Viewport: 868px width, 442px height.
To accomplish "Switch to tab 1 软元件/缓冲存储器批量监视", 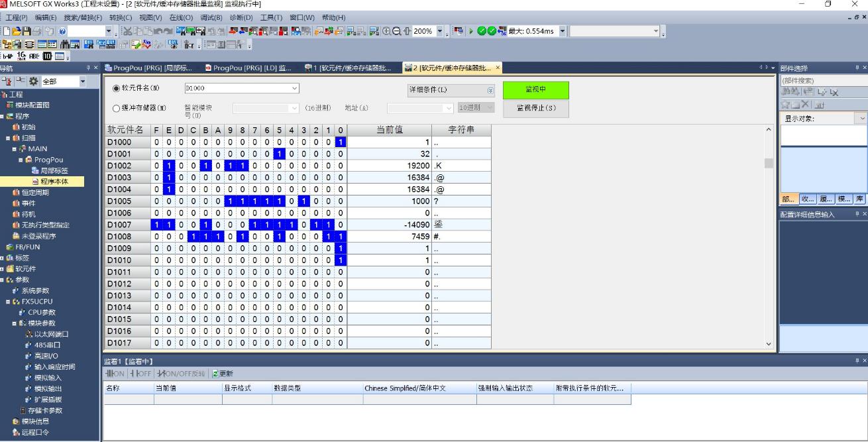I will click(x=349, y=68).
